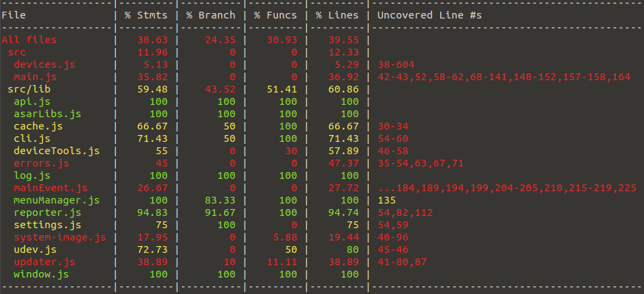Click the All files statements value 38.63
The height and width of the screenshot is (294, 644).
point(152,40)
